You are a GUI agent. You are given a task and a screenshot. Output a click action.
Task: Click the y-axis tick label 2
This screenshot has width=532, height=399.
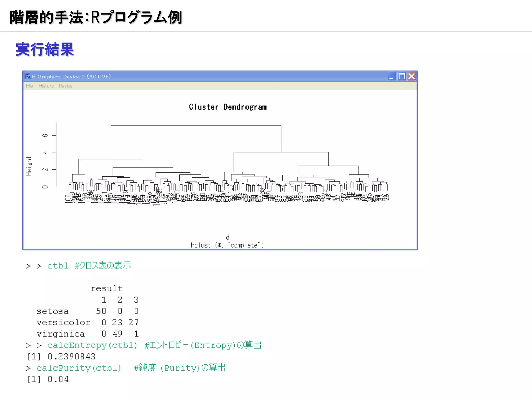coord(45,170)
